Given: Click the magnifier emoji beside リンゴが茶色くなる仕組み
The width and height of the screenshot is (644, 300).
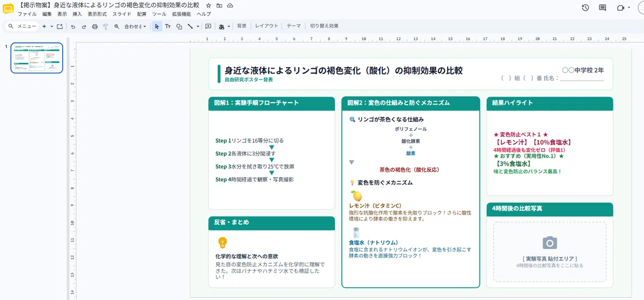Looking at the screenshot, I should click(x=352, y=120).
